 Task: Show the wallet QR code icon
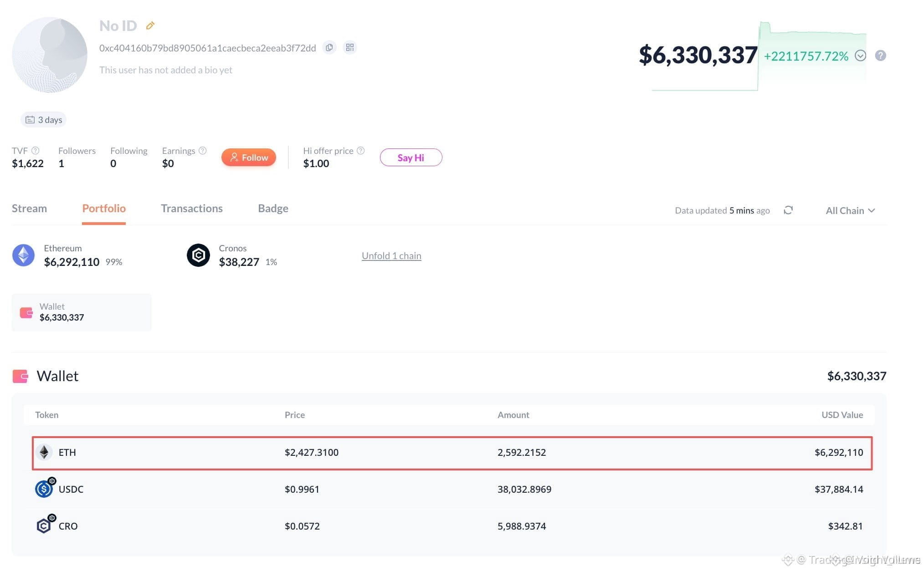click(x=349, y=47)
